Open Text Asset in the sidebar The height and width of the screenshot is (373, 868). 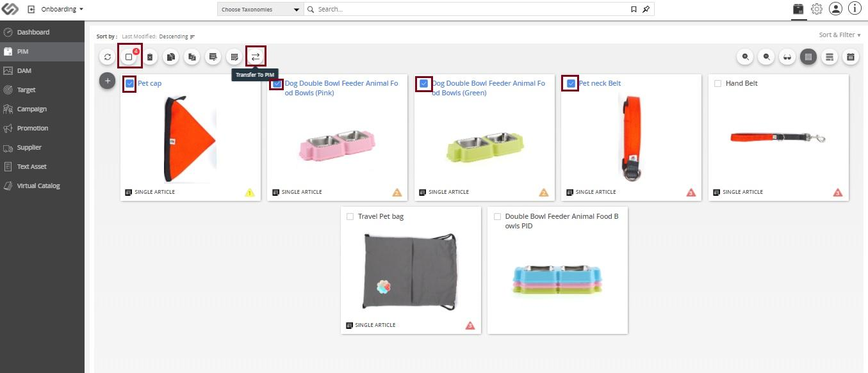click(x=42, y=166)
